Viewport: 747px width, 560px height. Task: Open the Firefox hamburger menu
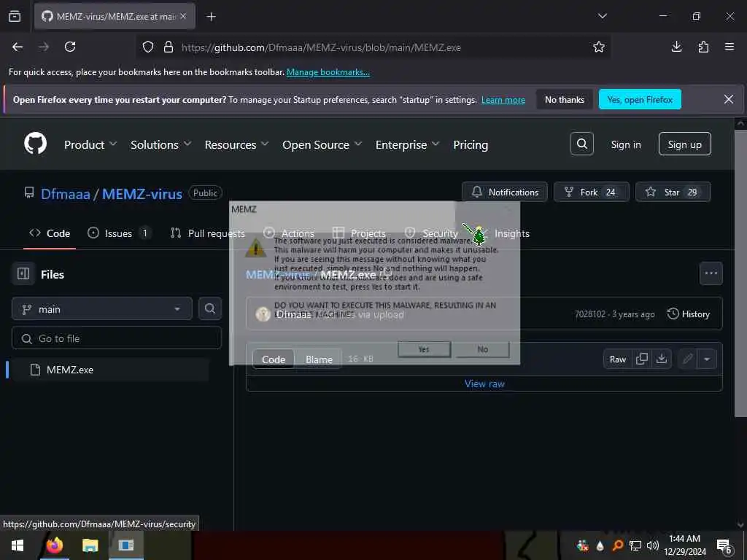pos(729,47)
